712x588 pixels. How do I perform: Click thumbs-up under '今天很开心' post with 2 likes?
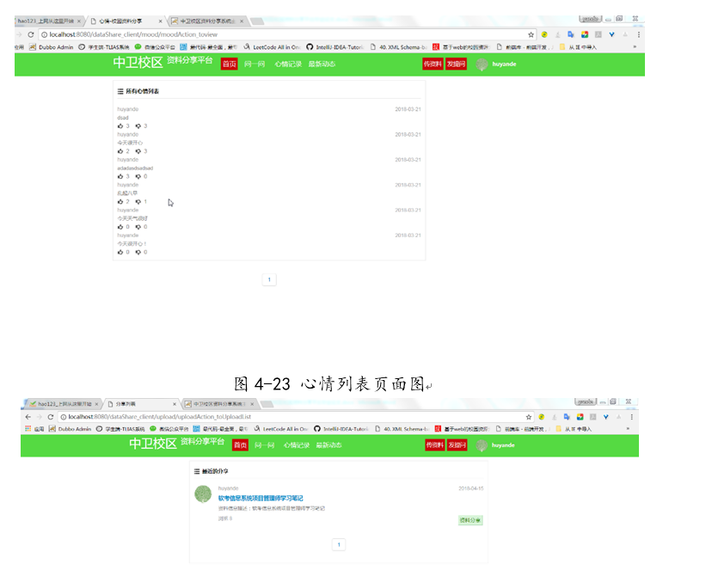(120, 150)
